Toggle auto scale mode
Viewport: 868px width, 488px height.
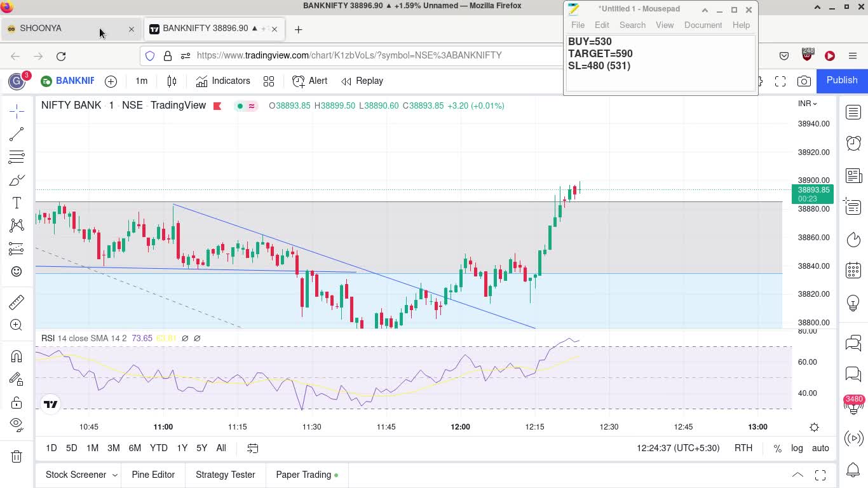coord(820,448)
